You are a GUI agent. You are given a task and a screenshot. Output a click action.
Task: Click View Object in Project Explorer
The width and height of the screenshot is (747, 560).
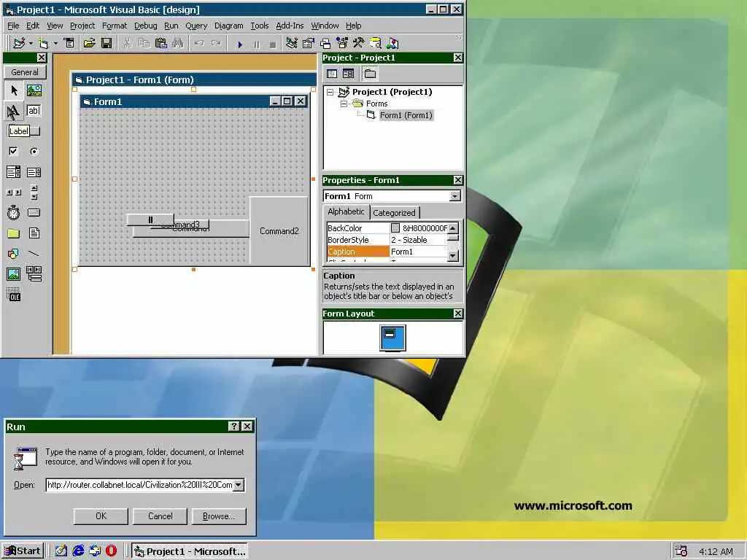[348, 74]
